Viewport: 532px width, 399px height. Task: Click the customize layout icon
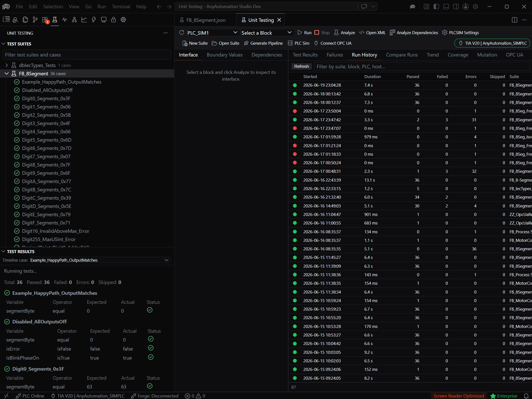(x=426, y=7)
